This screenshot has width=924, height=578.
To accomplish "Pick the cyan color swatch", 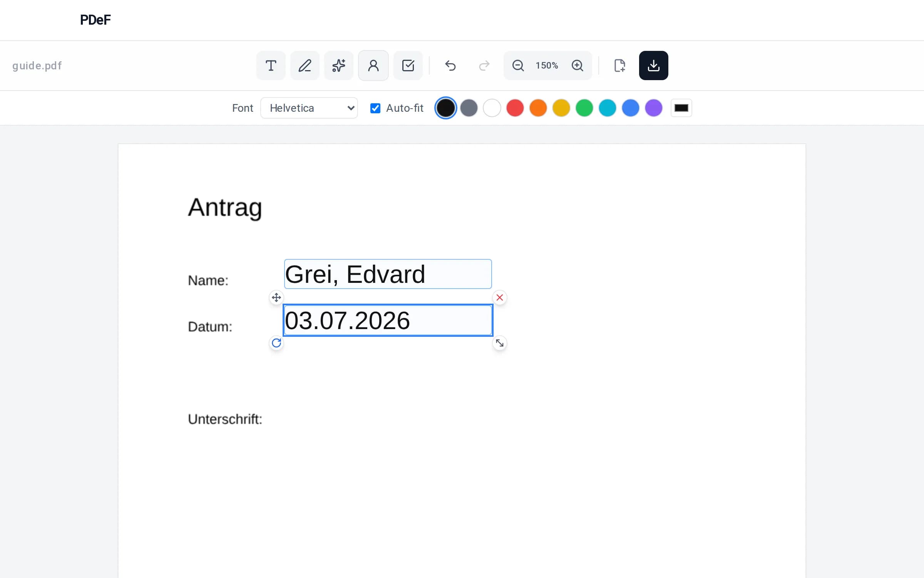I will click(607, 108).
